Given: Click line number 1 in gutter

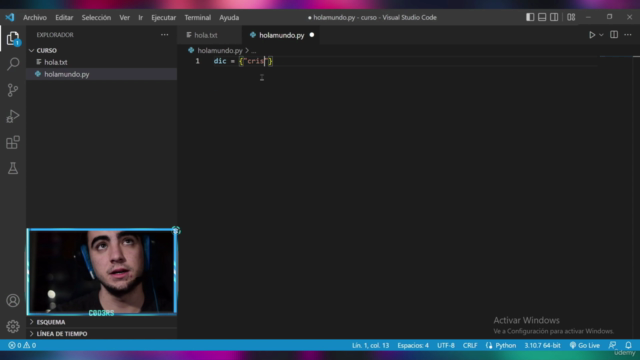Looking at the screenshot, I should (x=198, y=61).
